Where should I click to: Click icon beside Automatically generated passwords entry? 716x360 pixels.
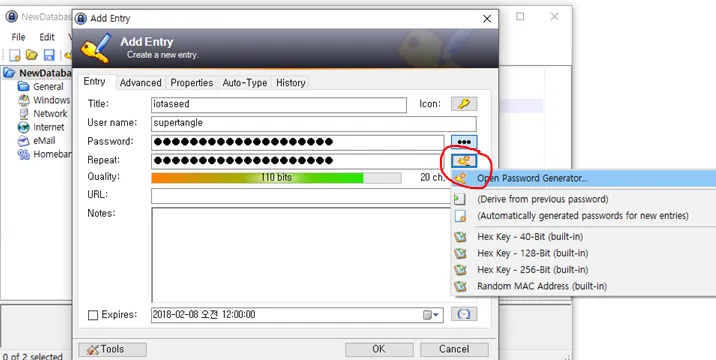(x=461, y=216)
